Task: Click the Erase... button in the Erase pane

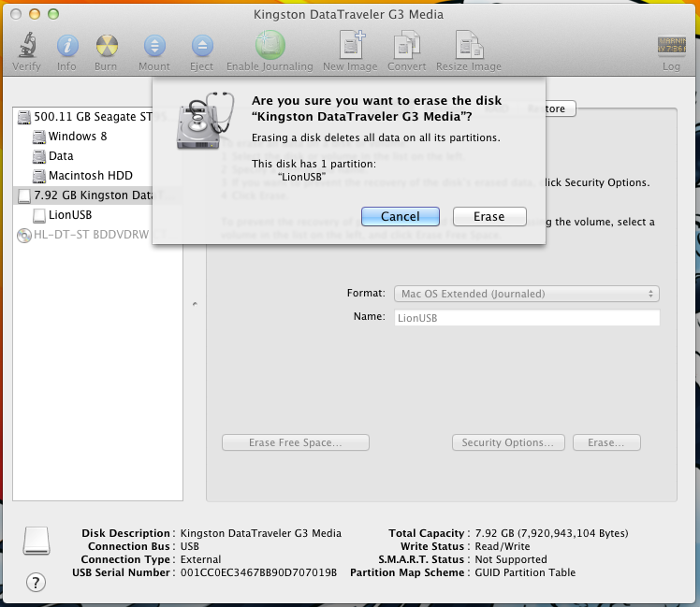Action: click(x=606, y=442)
